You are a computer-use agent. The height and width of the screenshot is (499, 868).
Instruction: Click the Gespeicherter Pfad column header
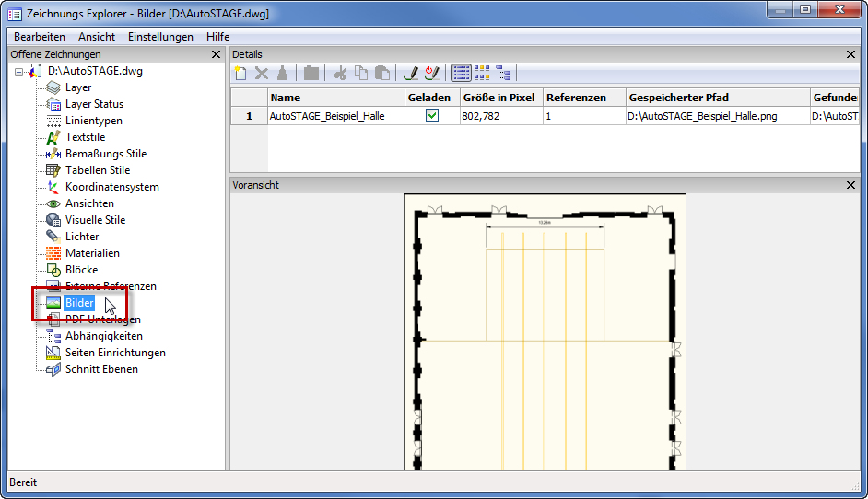click(x=716, y=98)
